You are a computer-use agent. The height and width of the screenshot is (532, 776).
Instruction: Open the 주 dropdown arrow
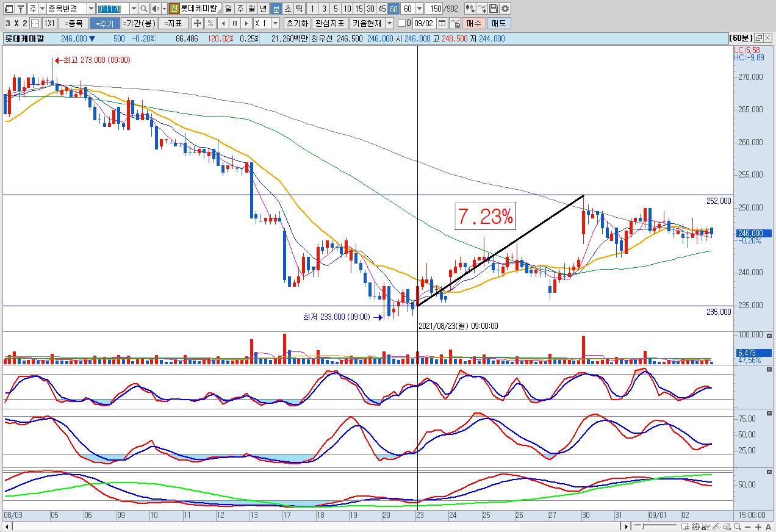click(42, 9)
